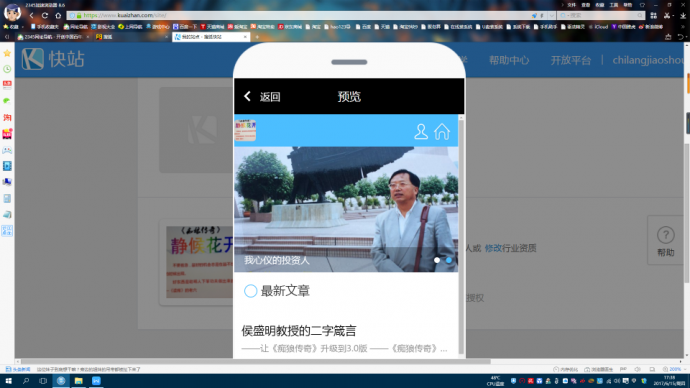Click the chilangjiaoshou account name
The height and width of the screenshot is (388, 690).
tap(648, 60)
